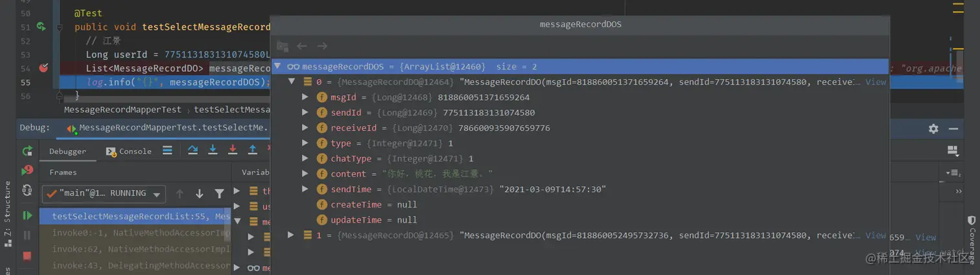
Task: Click the Previous Frame up arrow
Action: pos(180,194)
